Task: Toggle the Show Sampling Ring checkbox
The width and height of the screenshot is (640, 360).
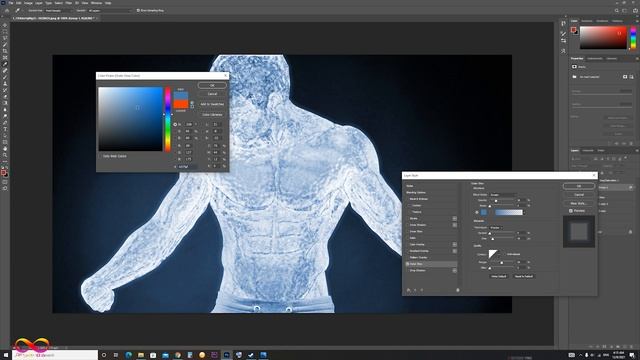Action: click(x=138, y=11)
